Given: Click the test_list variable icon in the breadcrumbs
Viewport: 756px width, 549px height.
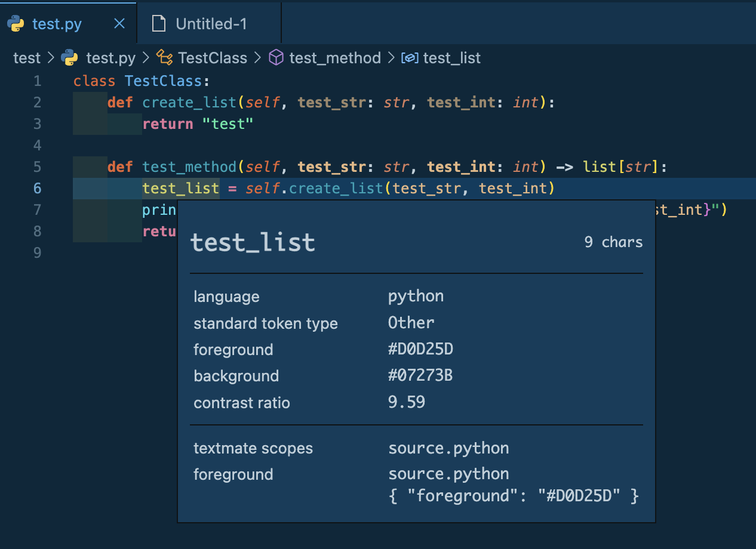Looking at the screenshot, I should (410, 57).
